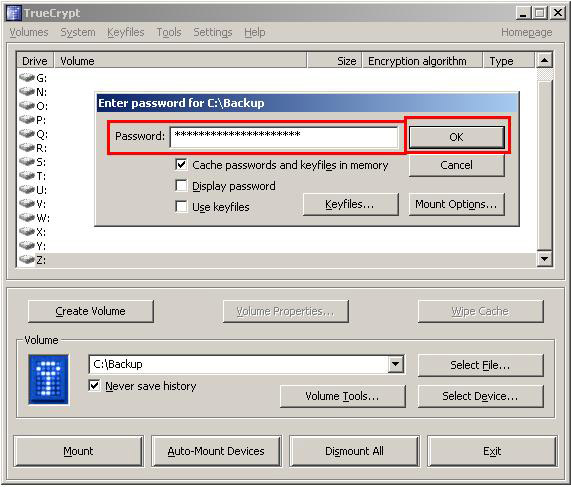Select the G: drive icon
Screen dimensions: 571x487
27,77
